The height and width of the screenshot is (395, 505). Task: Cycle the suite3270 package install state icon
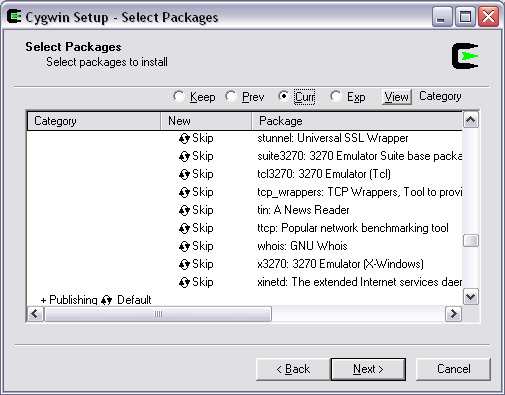184,156
